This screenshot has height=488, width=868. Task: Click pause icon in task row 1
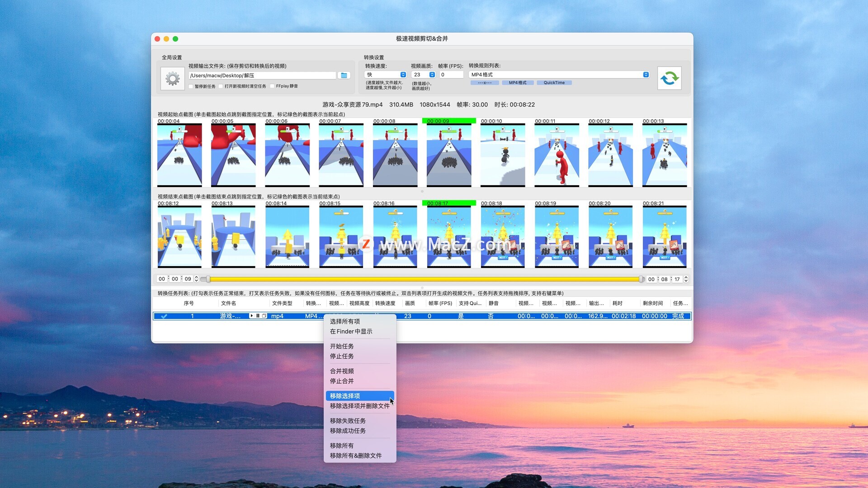pos(258,316)
